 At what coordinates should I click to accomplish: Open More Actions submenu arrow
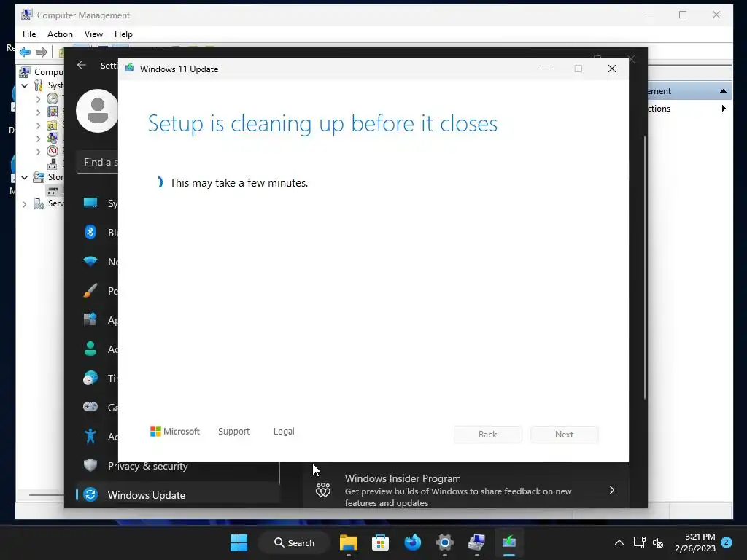click(x=723, y=109)
